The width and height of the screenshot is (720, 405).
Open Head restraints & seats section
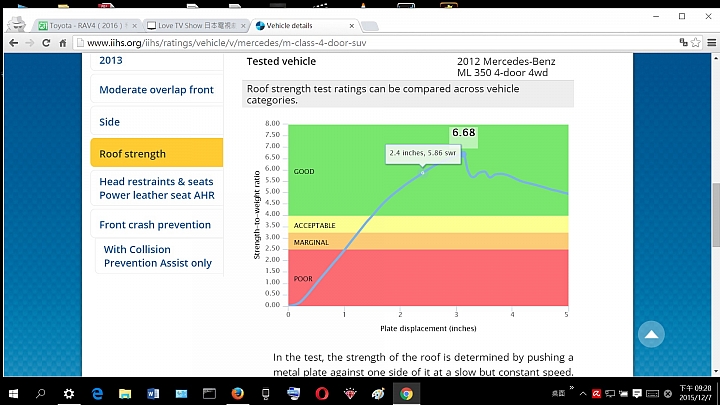157,188
